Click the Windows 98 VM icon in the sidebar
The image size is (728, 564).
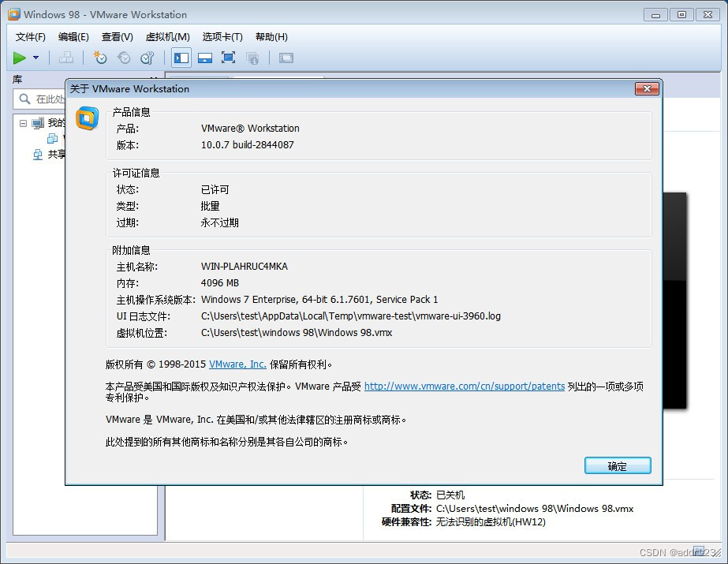(x=54, y=139)
